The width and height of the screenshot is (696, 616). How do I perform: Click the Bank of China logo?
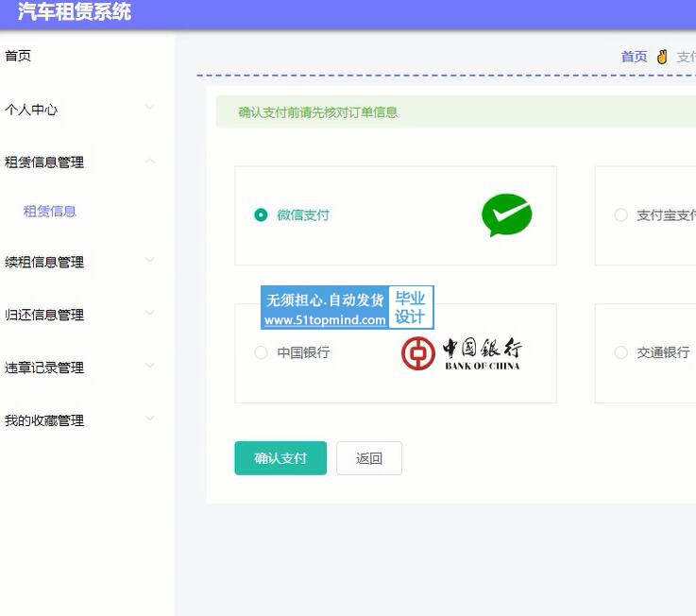pyautogui.click(x=461, y=353)
